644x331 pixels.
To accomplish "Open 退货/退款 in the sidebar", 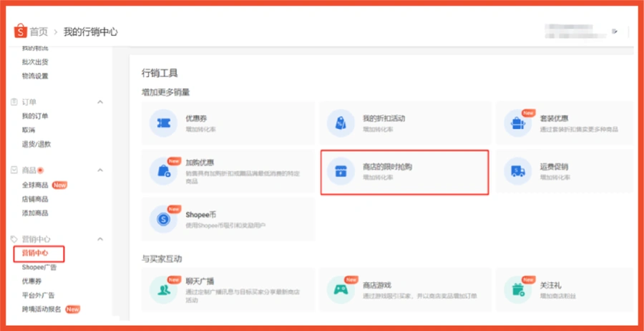I will [x=36, y=144].
